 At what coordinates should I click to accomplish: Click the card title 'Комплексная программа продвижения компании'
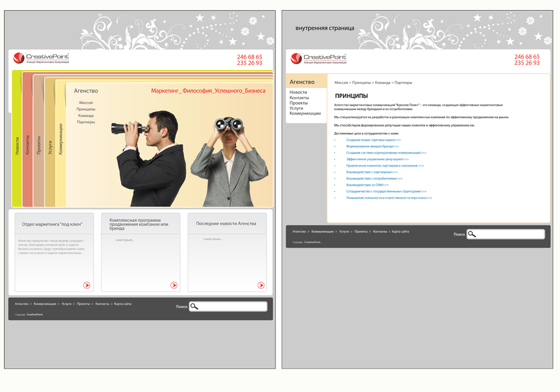point(138,224)
